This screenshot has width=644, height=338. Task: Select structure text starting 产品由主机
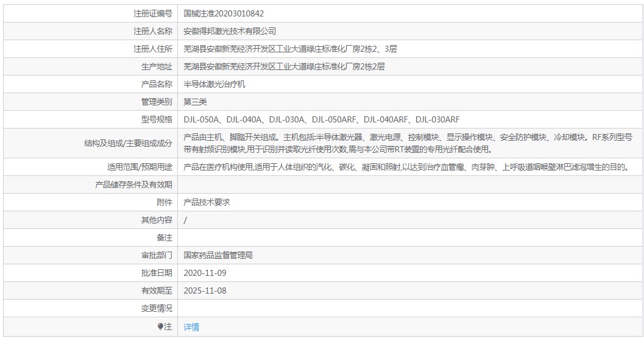408,143
